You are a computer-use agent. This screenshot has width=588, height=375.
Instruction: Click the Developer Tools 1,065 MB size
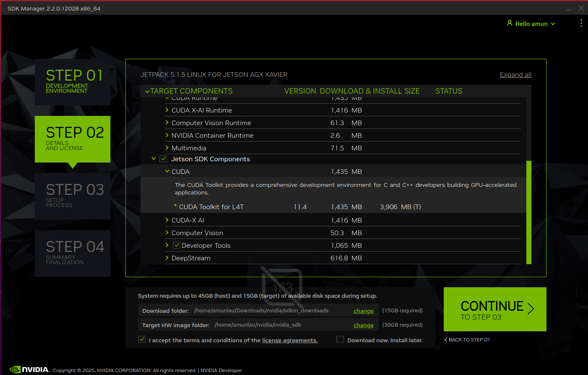(x=346, y=245)
